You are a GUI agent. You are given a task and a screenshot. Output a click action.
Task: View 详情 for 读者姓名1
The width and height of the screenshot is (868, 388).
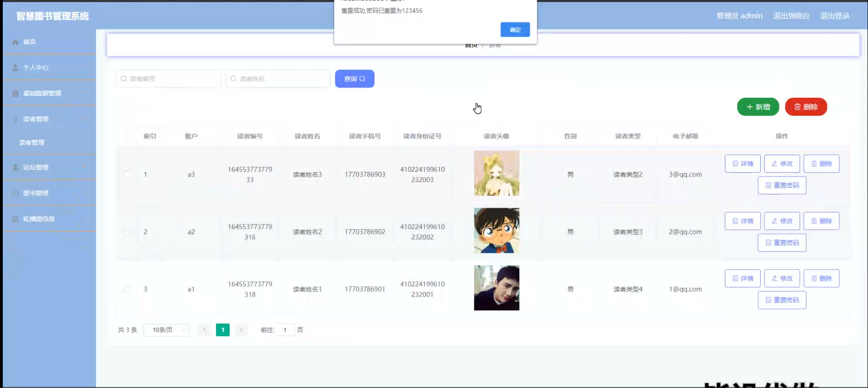(x=743, y=278)
